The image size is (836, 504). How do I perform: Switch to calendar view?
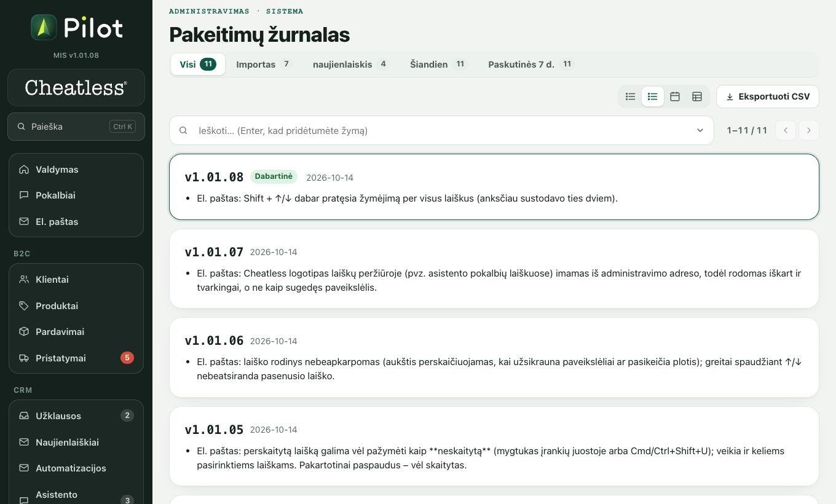(x=675, y=96)
